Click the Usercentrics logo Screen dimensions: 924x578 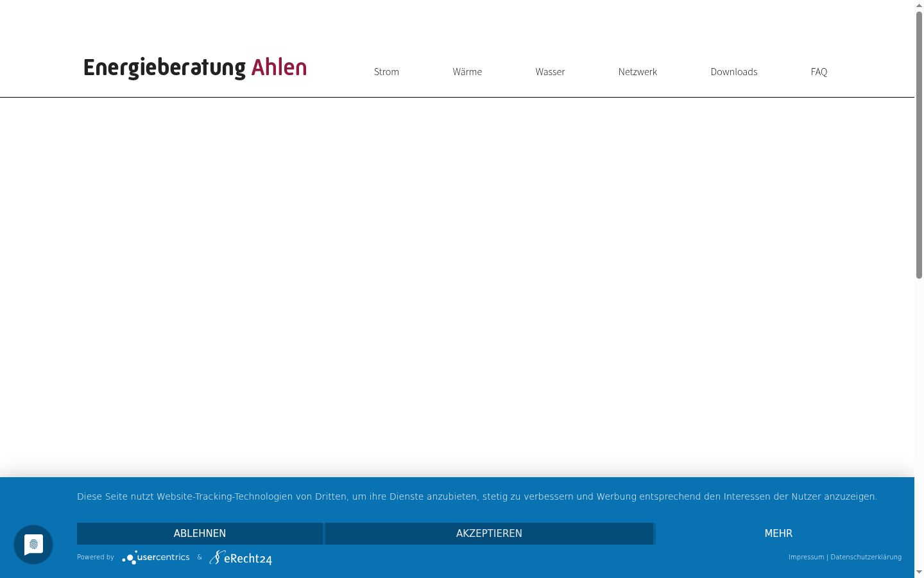[x=156, y=557]
